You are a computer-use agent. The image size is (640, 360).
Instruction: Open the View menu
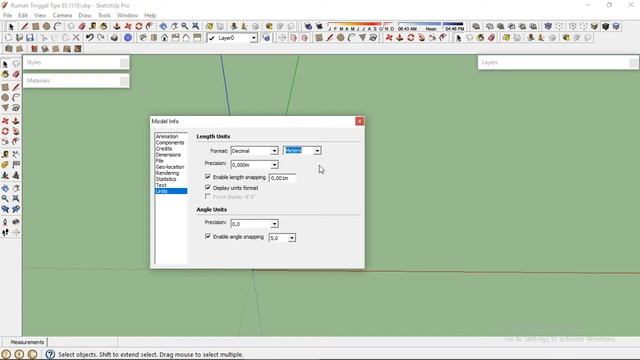[40, 15]
